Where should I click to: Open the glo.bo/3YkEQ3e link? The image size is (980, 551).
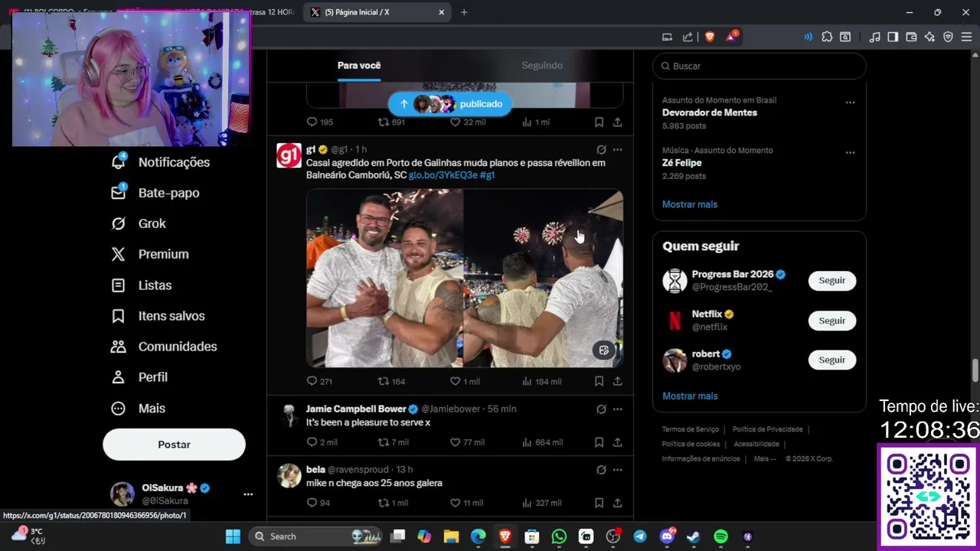pyautogui.click(x=443, y=175)
